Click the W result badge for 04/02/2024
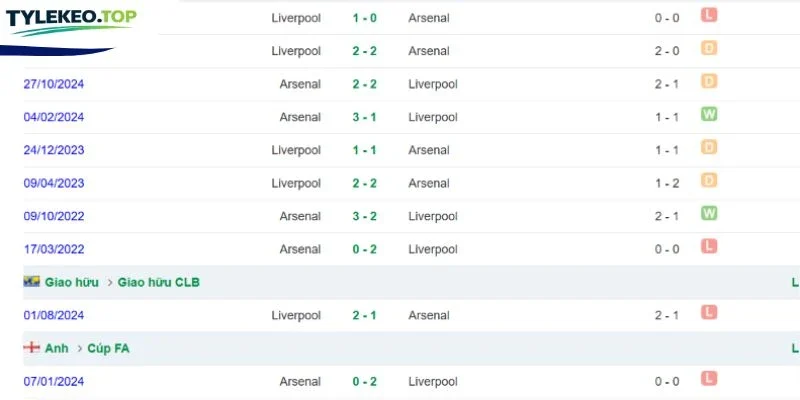The width and height of the screenshot is (800, 400). click(709, 114)
